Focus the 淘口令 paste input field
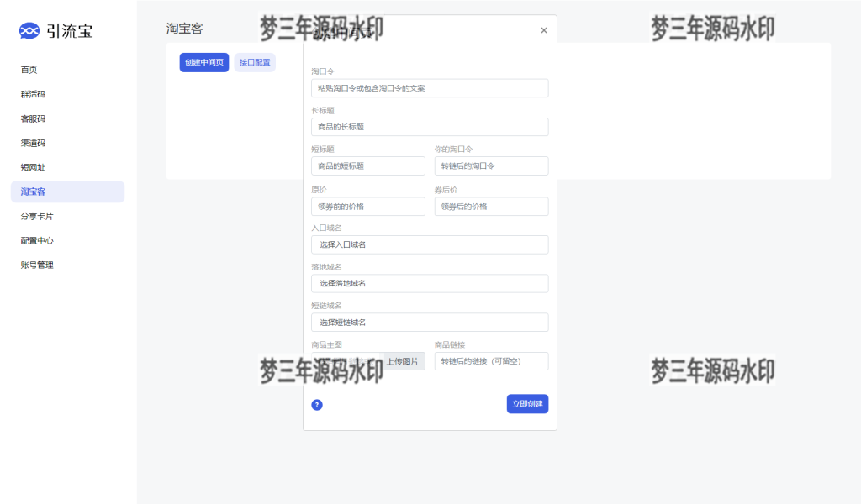 (x=429, y=88)
